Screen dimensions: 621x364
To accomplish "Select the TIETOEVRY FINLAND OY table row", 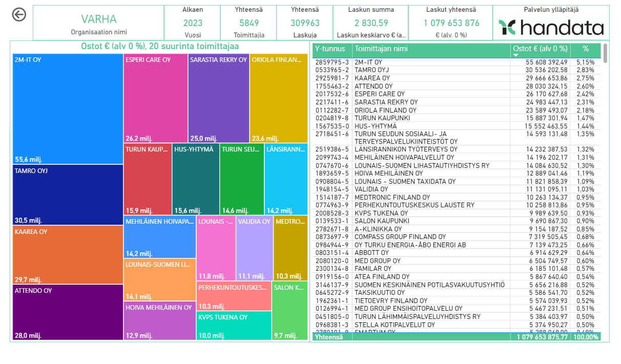I will click(457, 301).
